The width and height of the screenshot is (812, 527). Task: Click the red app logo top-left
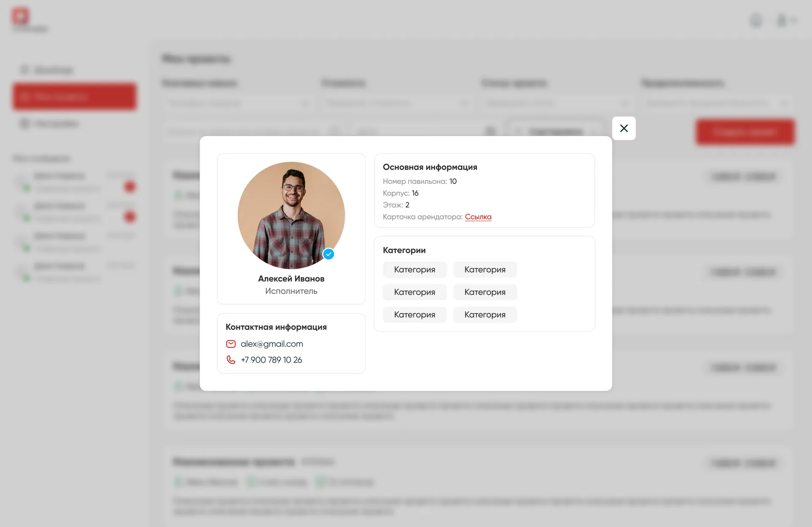point(20,16)
